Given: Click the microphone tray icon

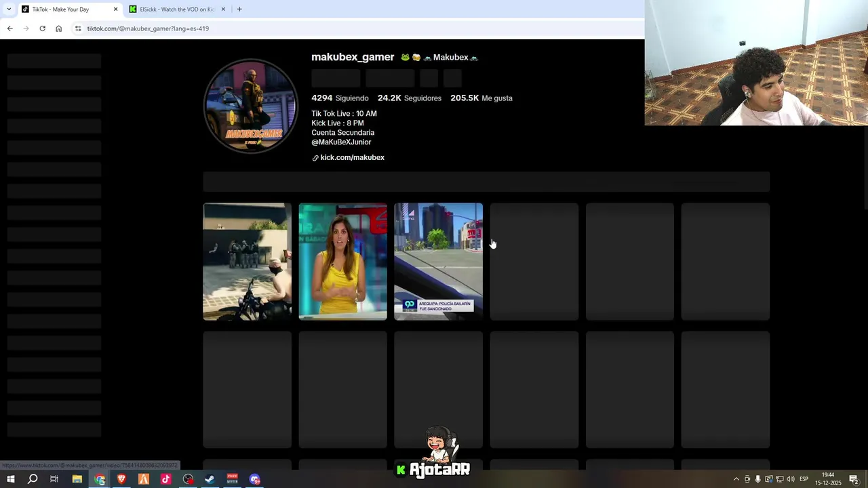Looking at the screenshot, I should tap(758, 479).
